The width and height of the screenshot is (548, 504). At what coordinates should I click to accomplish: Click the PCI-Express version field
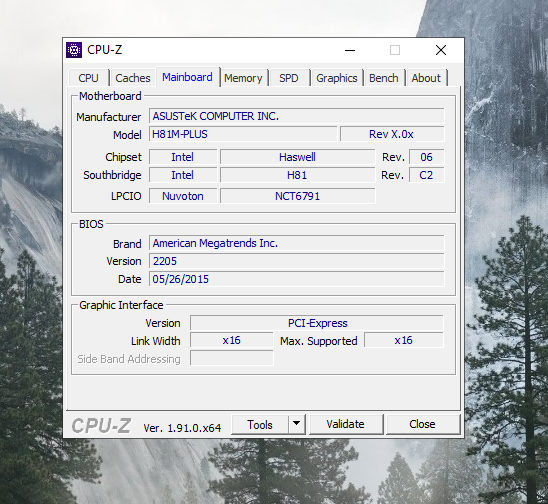tap(317, 323)
